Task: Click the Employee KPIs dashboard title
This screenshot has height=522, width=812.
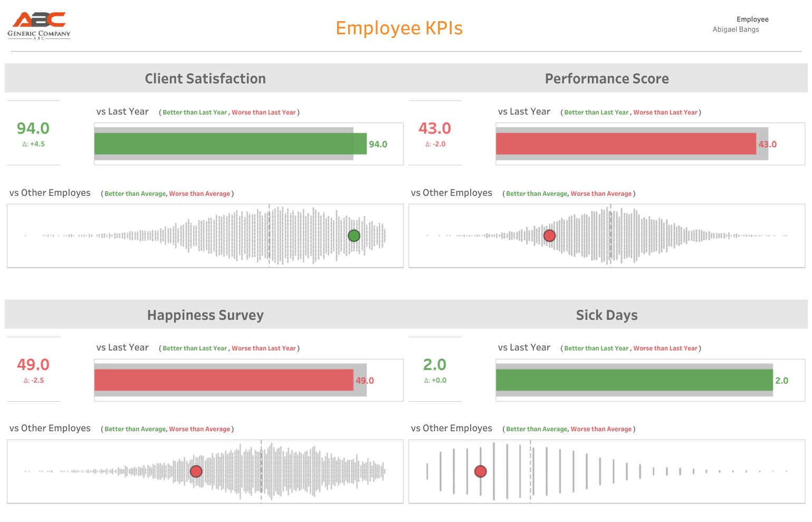Action: (x=399, y=28)
